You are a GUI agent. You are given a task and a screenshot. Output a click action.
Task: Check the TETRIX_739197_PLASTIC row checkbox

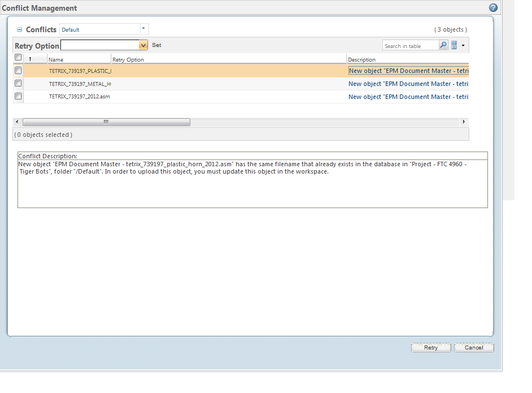pos(18,71)
